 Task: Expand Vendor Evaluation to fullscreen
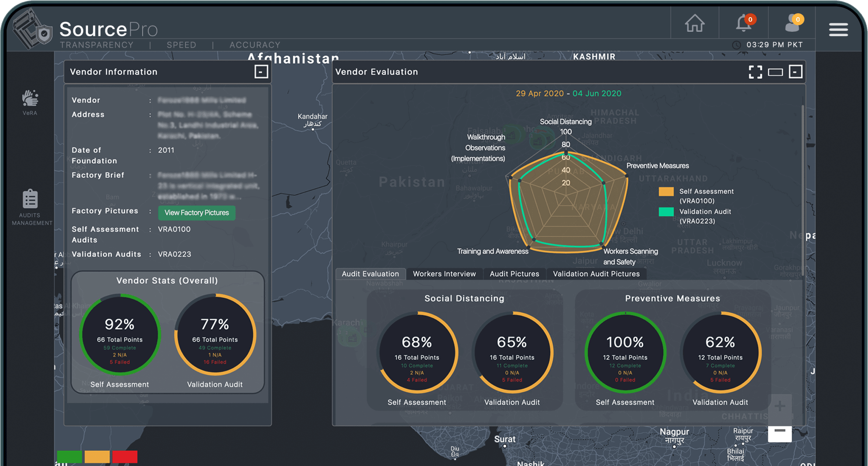(x=755, y=72)
